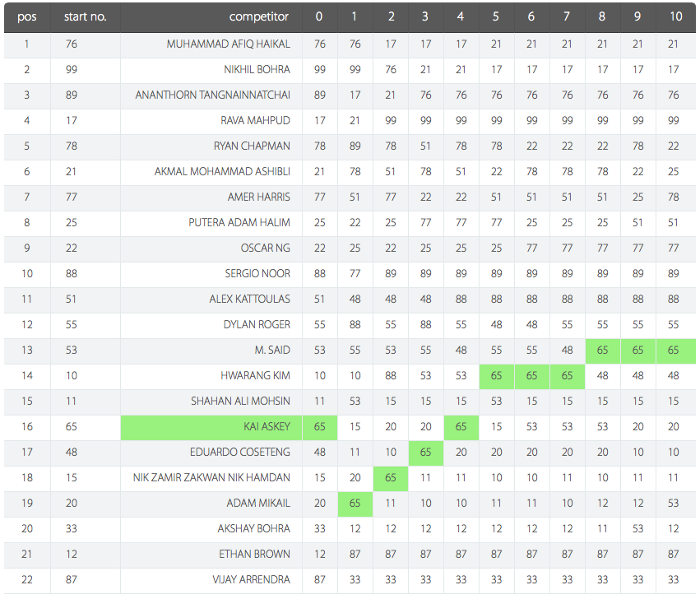
Task: Click green 65 cell in ADAM MIKAIL row
Action: pyautogui.click(x=355, y=504)
